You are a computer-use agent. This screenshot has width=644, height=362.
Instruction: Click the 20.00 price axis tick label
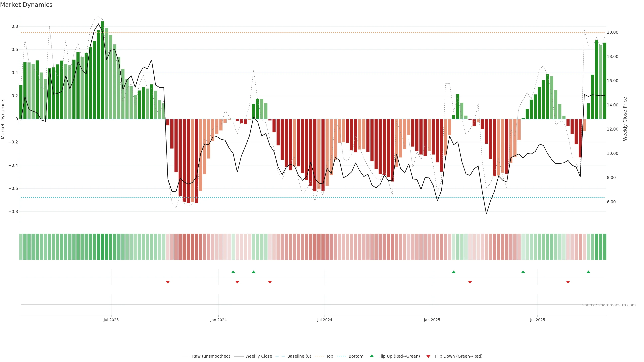(x=612, y=33)
